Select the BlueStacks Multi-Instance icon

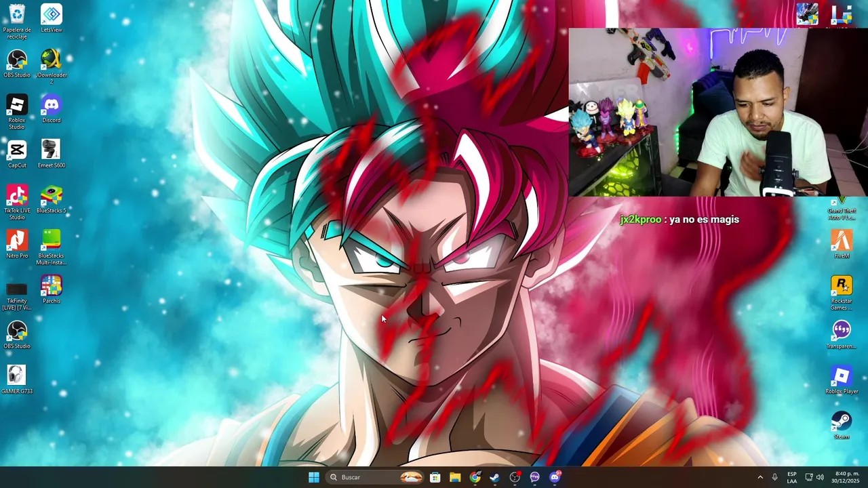[x=52, y=247]
